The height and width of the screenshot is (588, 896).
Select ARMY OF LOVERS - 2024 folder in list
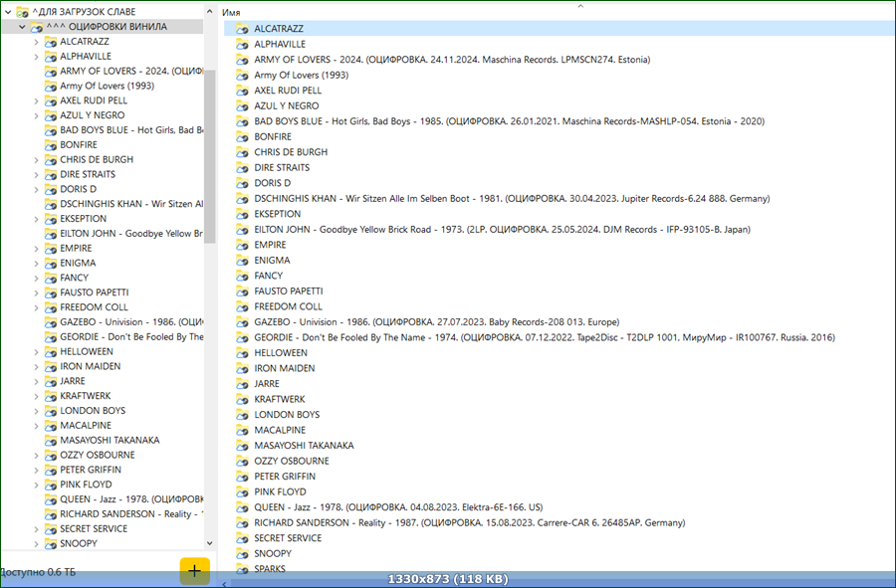pos(452,60)
